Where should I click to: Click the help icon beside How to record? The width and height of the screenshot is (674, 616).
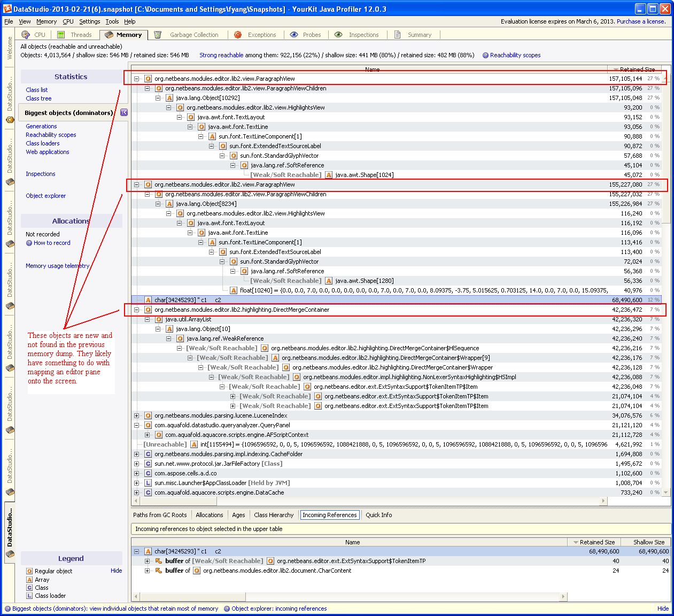point(29,243)
